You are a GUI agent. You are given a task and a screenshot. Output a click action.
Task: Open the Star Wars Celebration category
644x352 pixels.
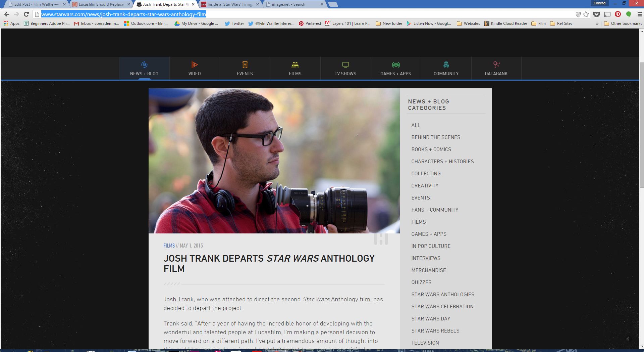(442, 307)
